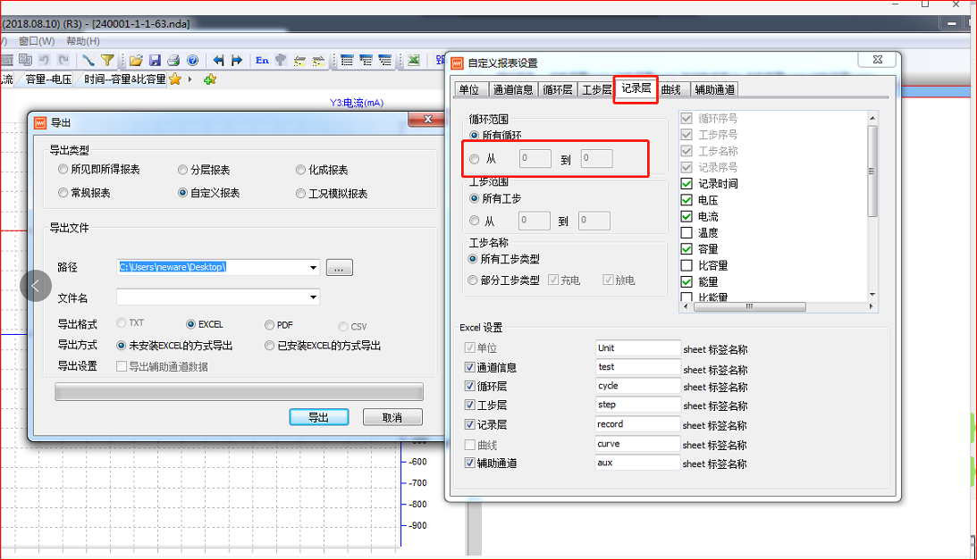Click the 取消 button

tap(392, 417)
